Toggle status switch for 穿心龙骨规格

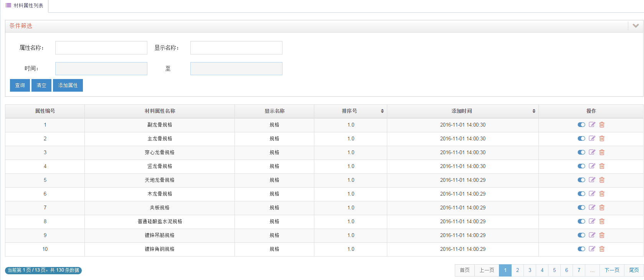coord(581,152)
